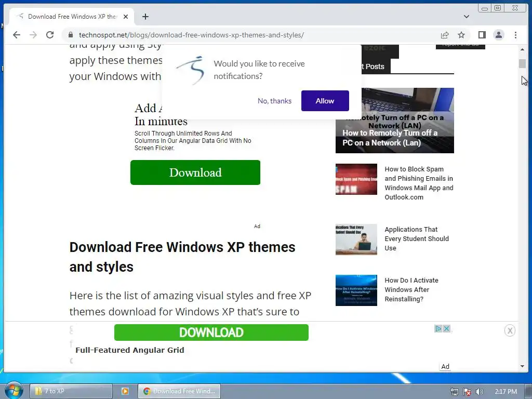
Task: Open the Chrome three-dot menu
Action: (515, 35)
